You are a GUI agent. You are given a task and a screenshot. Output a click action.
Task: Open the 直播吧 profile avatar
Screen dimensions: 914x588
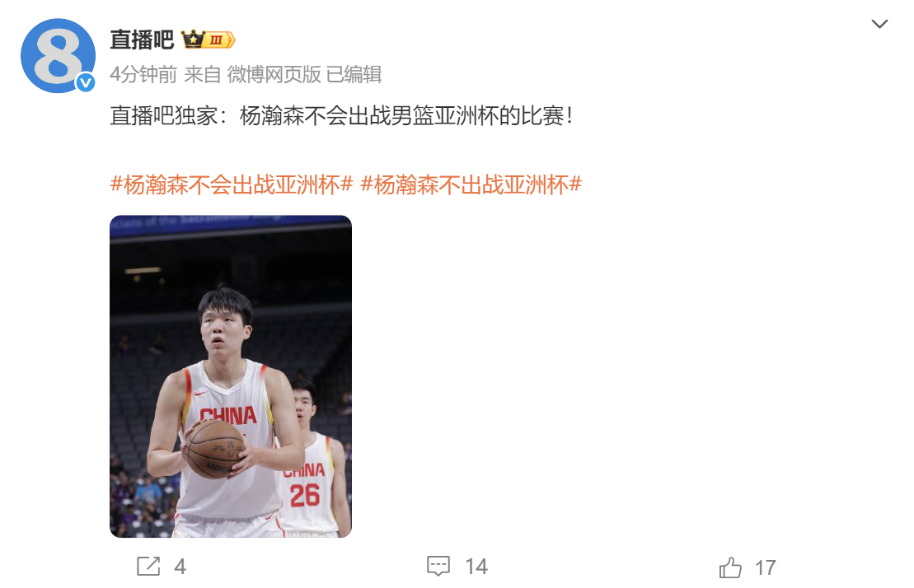click(x=58, y=56)
